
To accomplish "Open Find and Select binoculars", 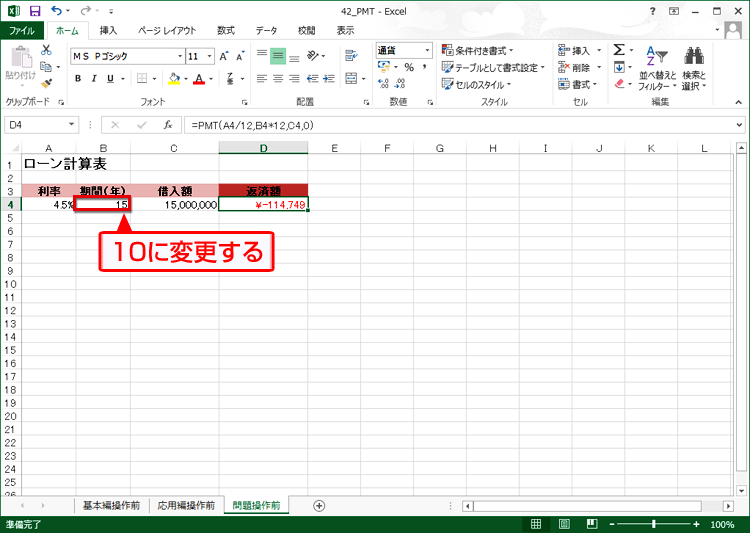I will [x=694, y=68].
